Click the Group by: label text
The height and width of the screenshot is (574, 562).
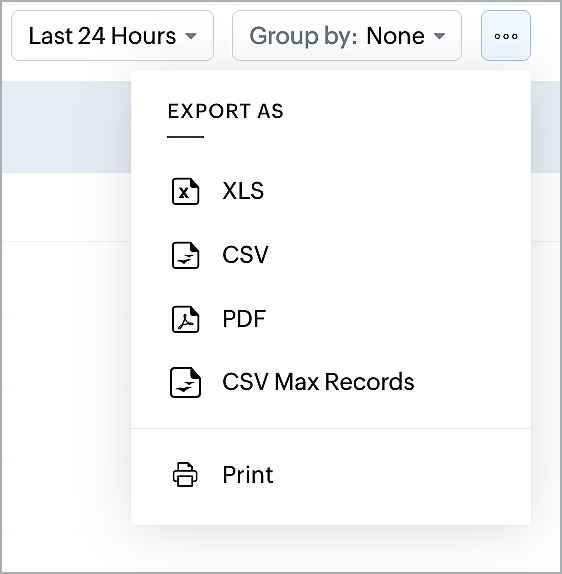click(304, 36)
